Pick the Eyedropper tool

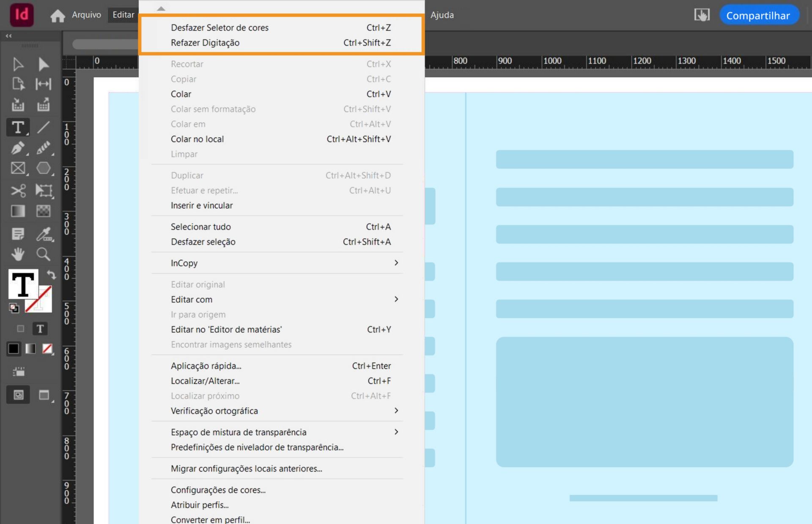44,234
